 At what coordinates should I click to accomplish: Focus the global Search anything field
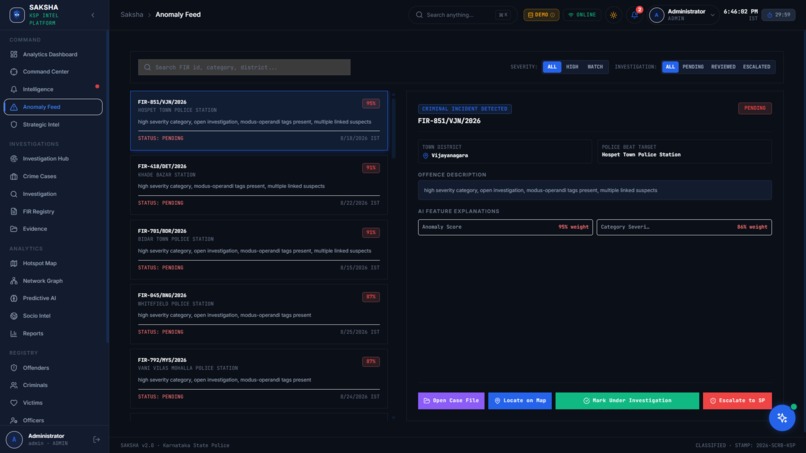(x=462, y=15)
